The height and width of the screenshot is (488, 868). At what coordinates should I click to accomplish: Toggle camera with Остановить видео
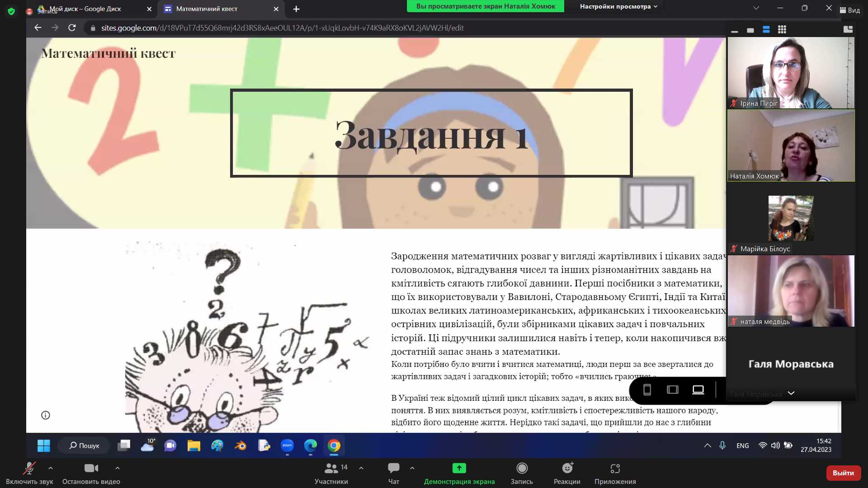[x=91, y=468]
